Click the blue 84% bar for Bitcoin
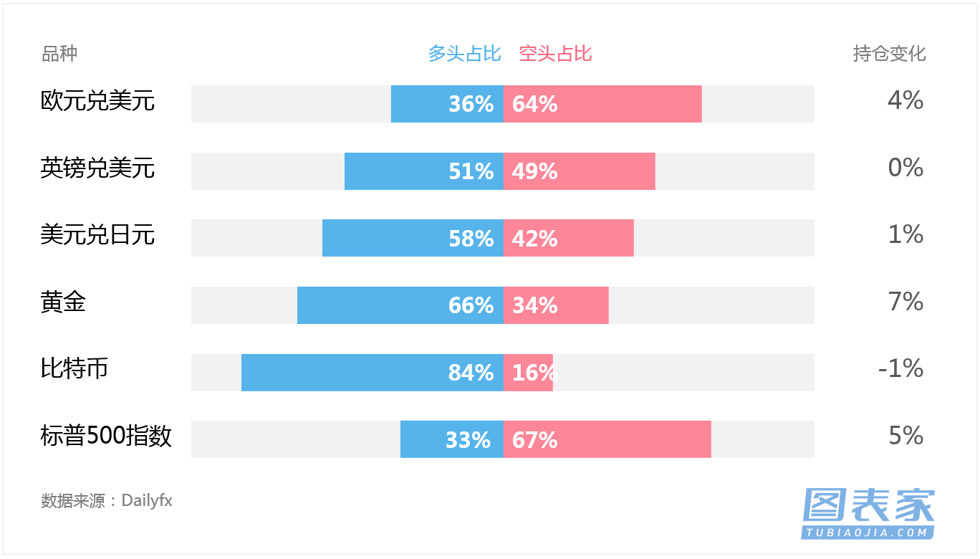 (373, 373)
